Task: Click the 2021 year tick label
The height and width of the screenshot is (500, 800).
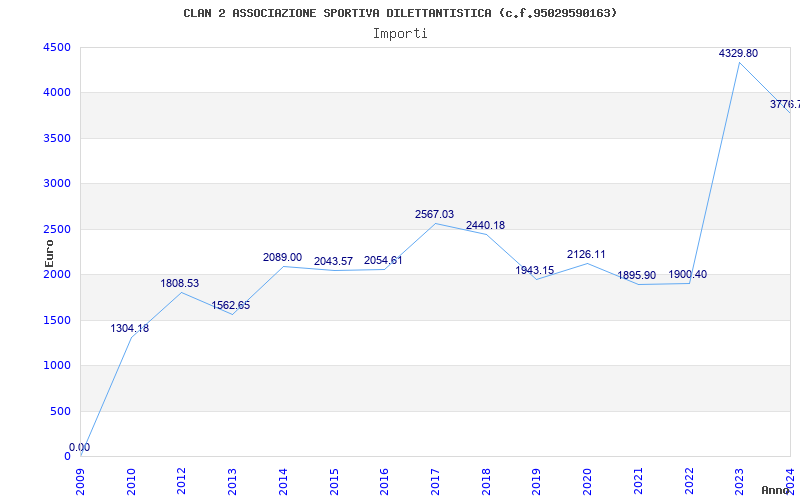Action: 638,482
